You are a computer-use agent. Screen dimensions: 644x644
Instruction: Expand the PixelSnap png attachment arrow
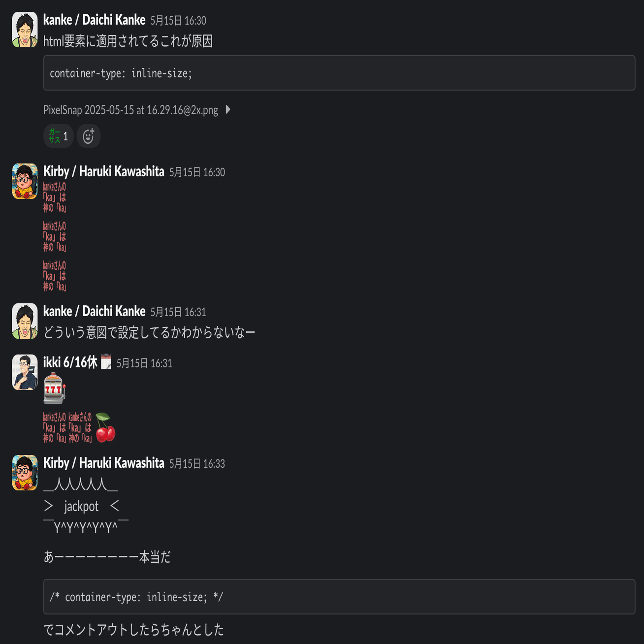(228, 109)
